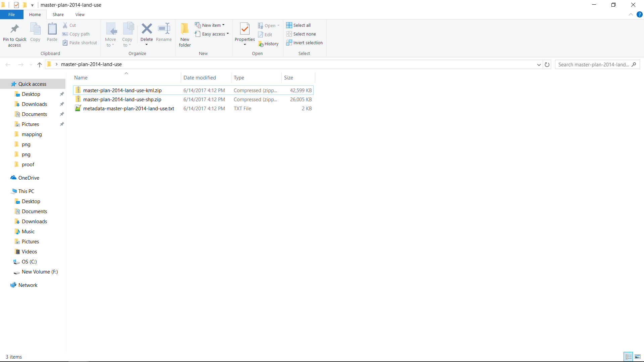The width and height of the screenshot is (644, 362).
Task: Click the Delete icon in ribbon
Action: [147, 29]
